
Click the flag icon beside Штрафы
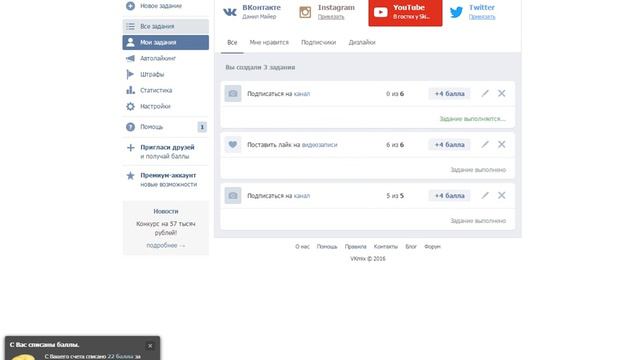tap(130, 74)
